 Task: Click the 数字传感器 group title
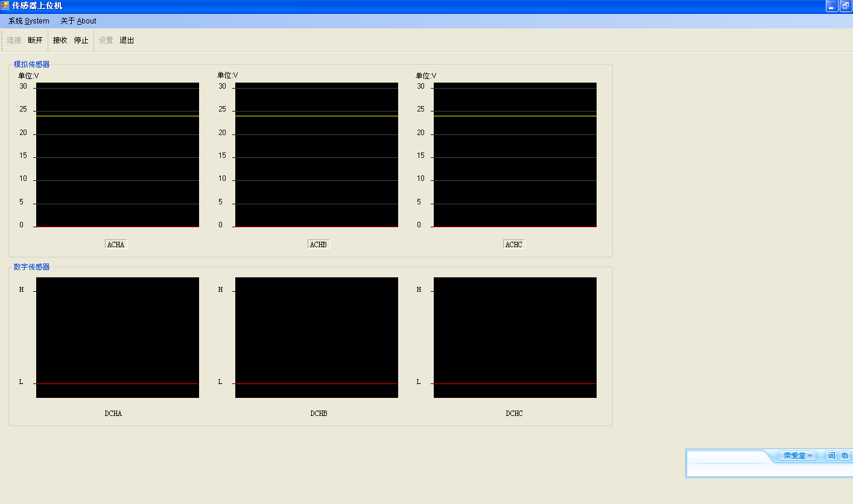pos(32,267)
